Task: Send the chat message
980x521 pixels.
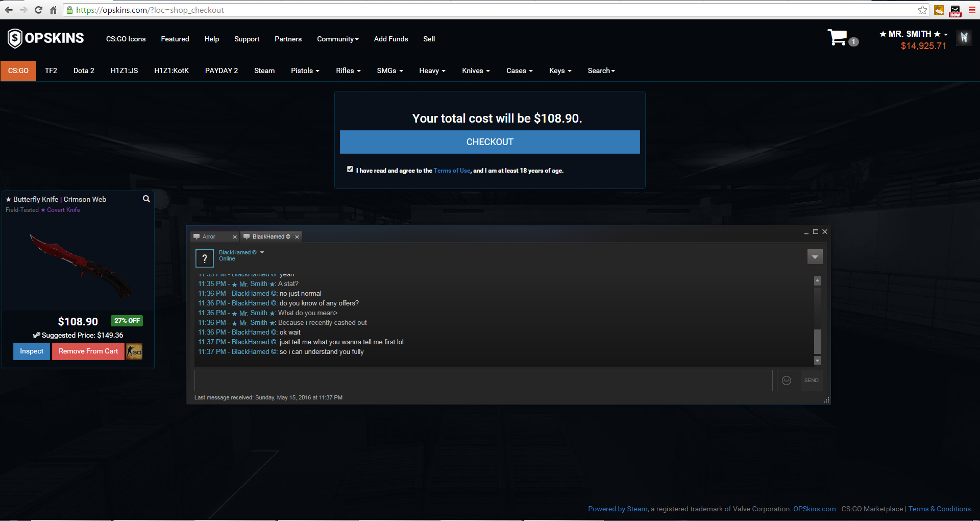Action: pos(812,381)
